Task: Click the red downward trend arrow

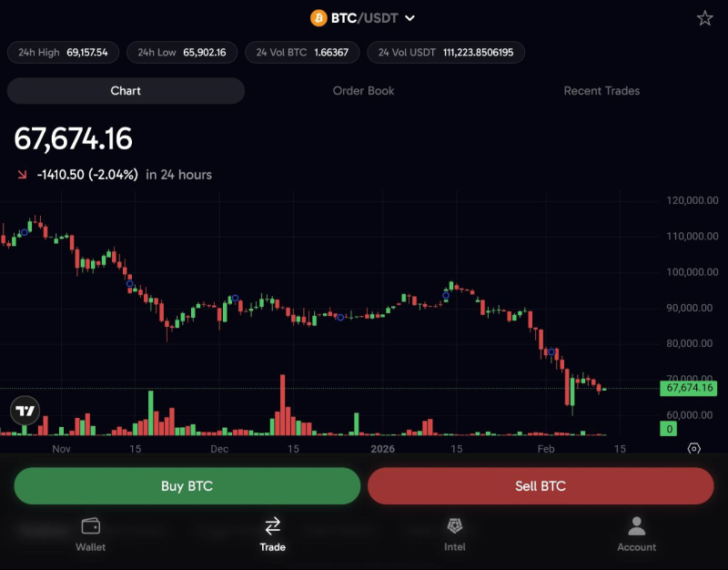Action: 22,174
